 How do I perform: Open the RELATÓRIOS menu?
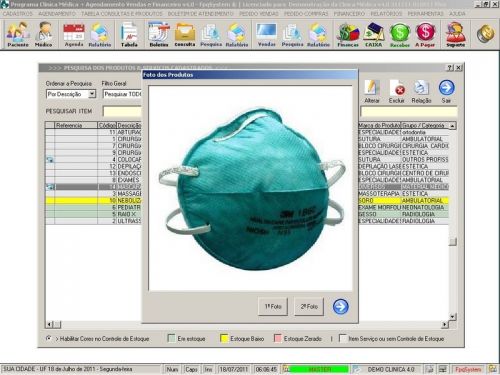pyautogui.click(x=386, y=14)
